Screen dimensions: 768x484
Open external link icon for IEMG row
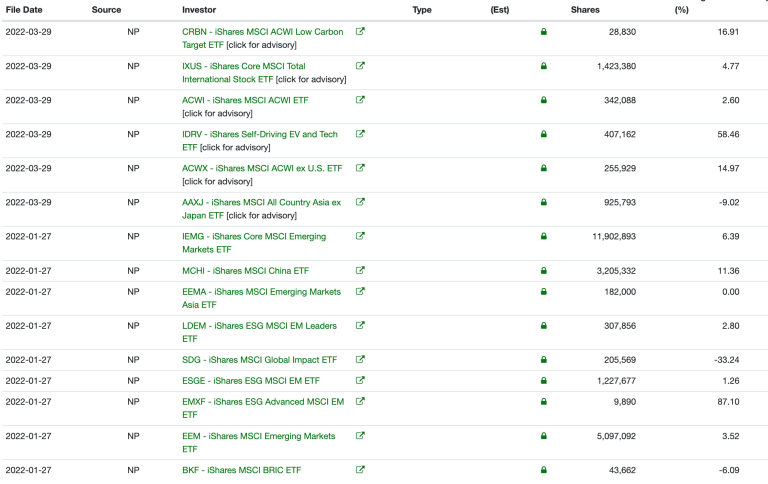360,236
